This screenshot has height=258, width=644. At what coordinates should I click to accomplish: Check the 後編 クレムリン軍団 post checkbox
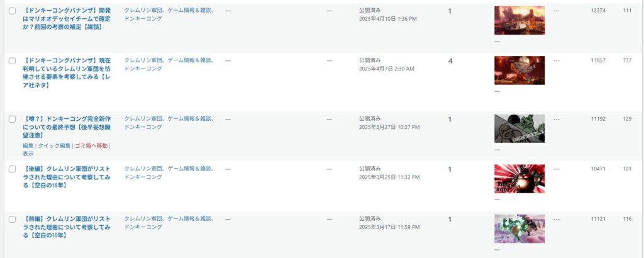[x=13, y=169]
